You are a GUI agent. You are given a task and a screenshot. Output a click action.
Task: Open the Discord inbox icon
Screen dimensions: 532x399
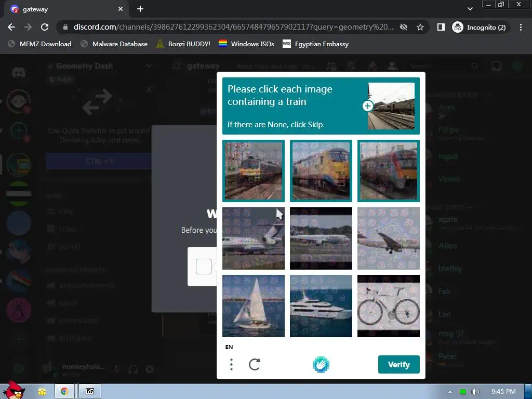click(496, 66)
